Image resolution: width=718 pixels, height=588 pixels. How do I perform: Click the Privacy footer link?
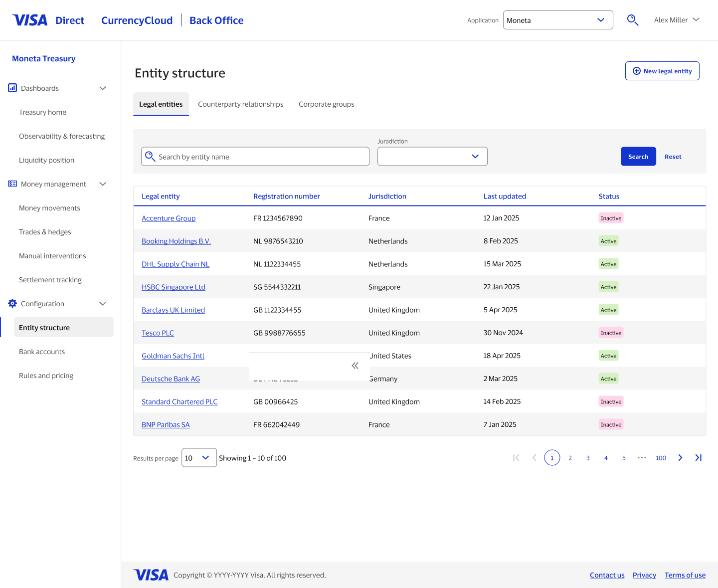644,575
